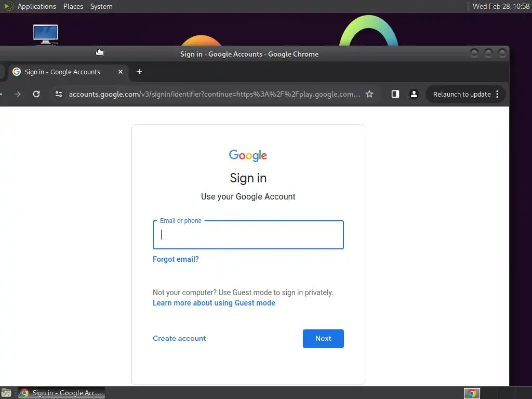
Task: Select the Sign in - Google Accounts tab
Action: [68, 72]
